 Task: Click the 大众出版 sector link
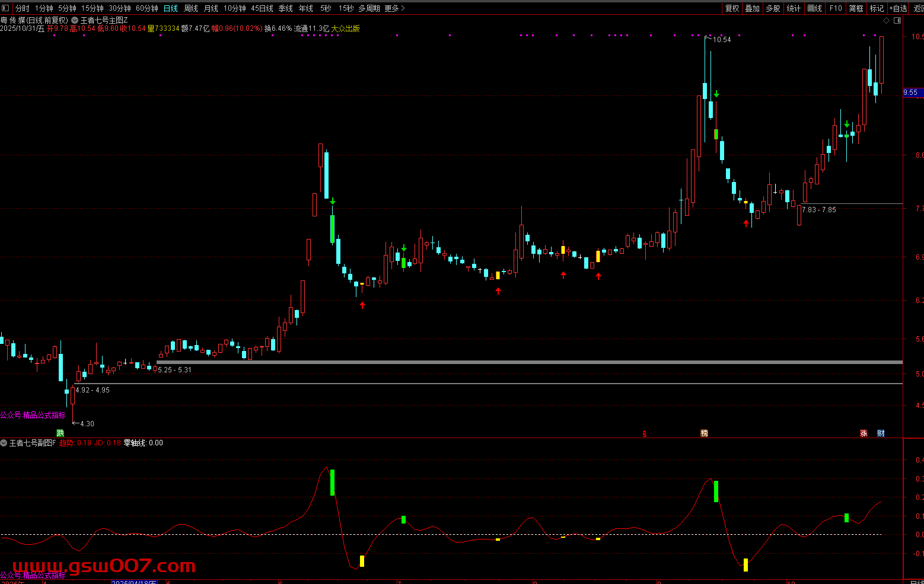[346, 28]
